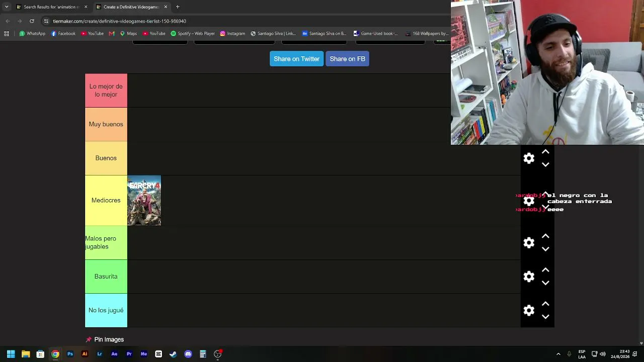The width and height of the screenshot is (644, 362).
Task: Open File Explorer from the taskbar
Action: point(26,354)
